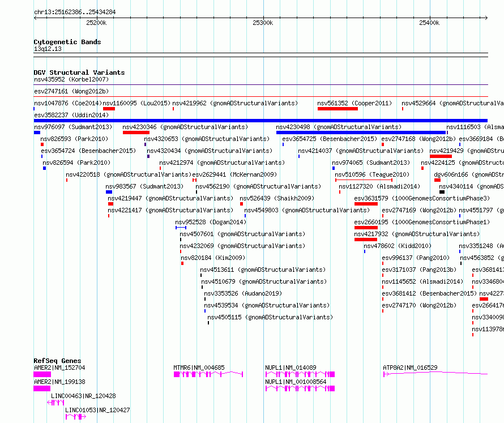Click the nsv820184 (Kim2009) label
The width and height of the screenshot is (504, 423).
[213, 258]
